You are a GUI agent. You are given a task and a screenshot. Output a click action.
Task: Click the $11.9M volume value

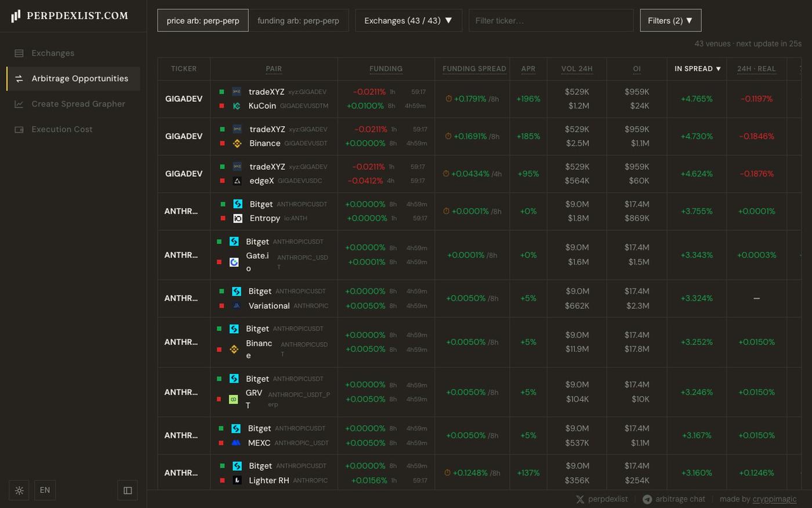tap(577, 350)
